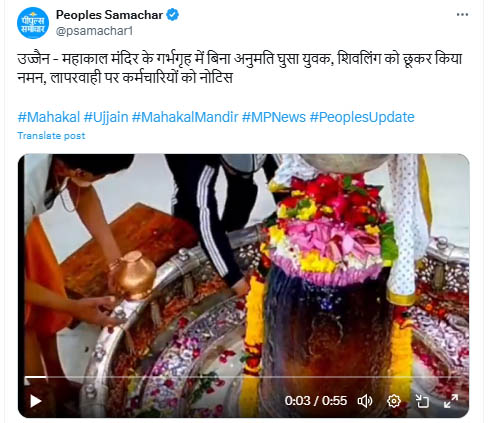Open the #PeoplesUpdate hashtag
Image resolution: width=491 pixels, height=423 pixels.
(362, 117)
